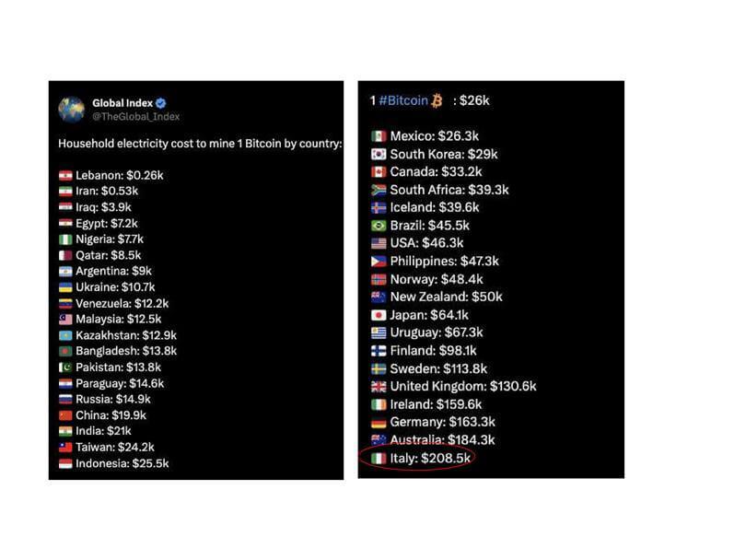Viewport: 746px width, 560px height.
Task: Click the Italy flag icon
Action: 379,458
